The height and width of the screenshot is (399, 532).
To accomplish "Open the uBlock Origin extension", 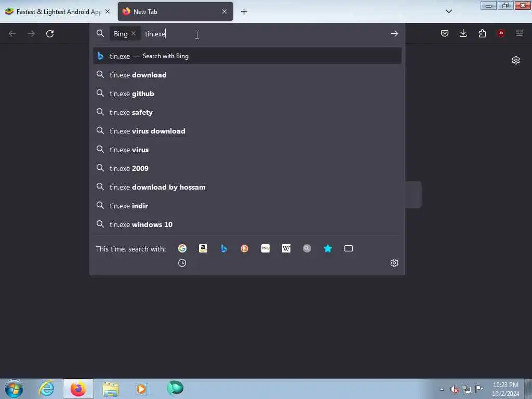I will tap(501, 33).
